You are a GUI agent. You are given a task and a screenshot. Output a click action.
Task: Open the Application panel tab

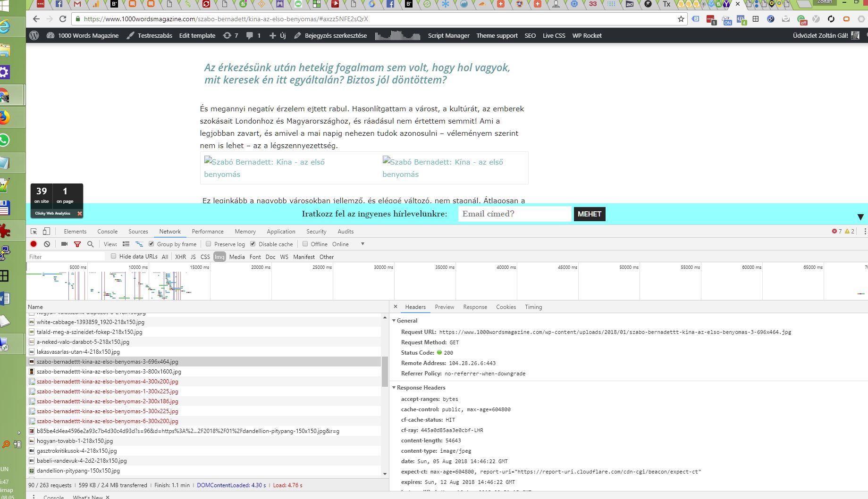coord(281,231)
